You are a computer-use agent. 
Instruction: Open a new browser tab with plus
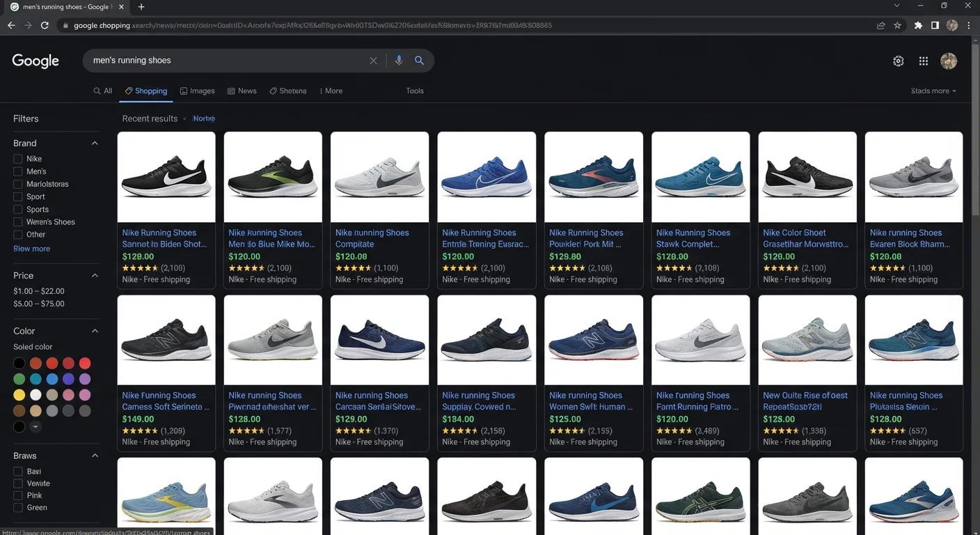tap(141, 7)
